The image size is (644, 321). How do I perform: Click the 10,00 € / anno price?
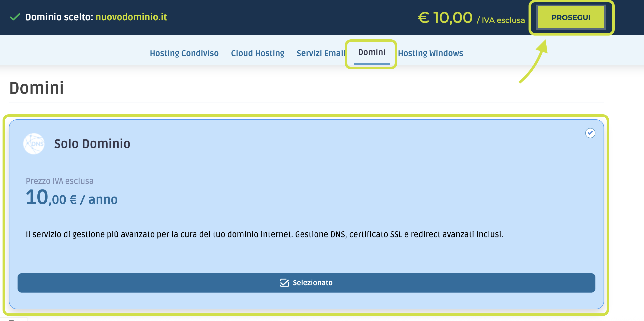[72, 198]
